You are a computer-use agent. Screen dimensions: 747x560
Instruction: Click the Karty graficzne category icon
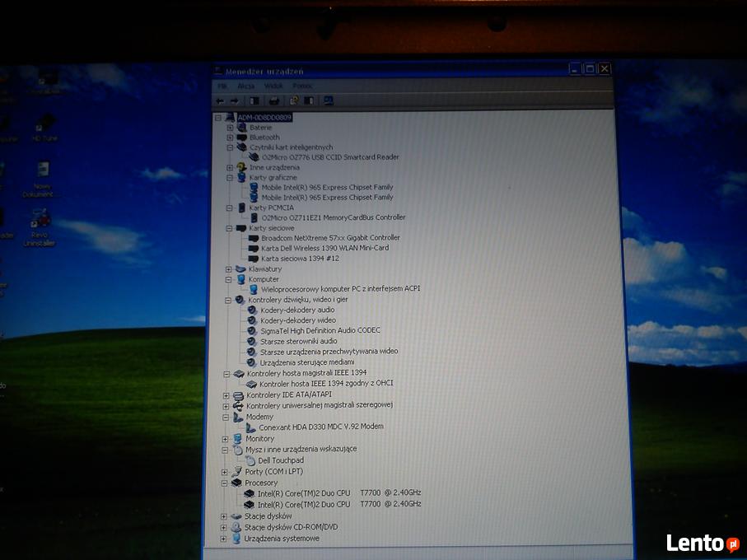pos(242,178)
